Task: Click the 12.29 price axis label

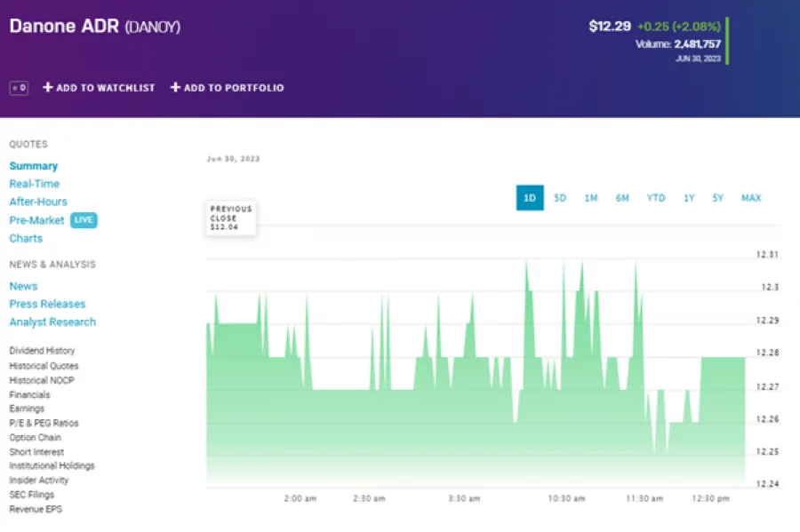Action: tap(767, 321)
